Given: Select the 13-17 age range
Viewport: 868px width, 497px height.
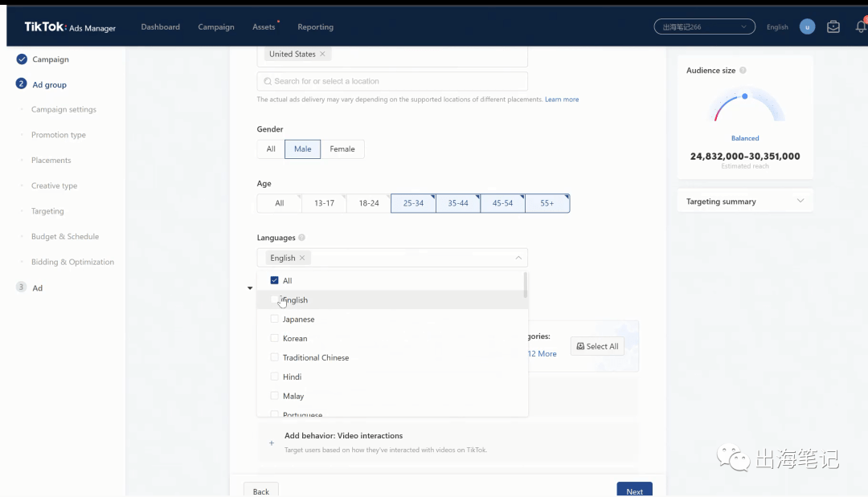Looking at the screenshot, I should [324, 203].
